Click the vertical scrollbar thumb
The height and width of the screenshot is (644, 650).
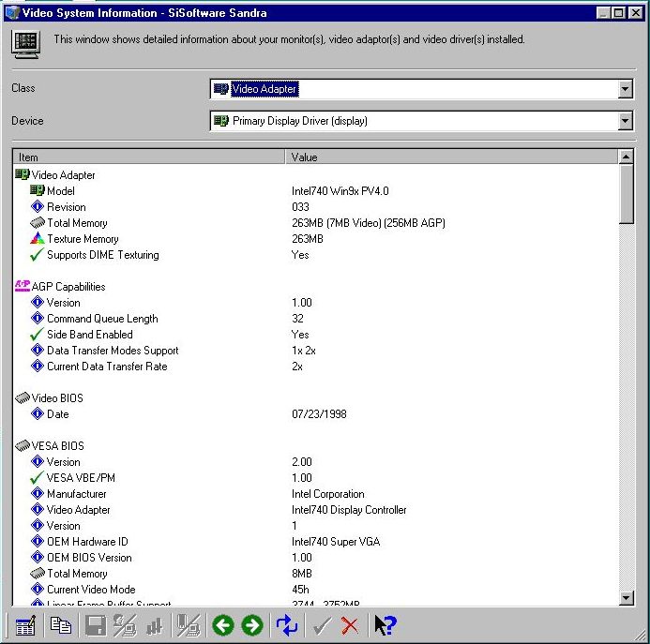click(x=626, y=194)
